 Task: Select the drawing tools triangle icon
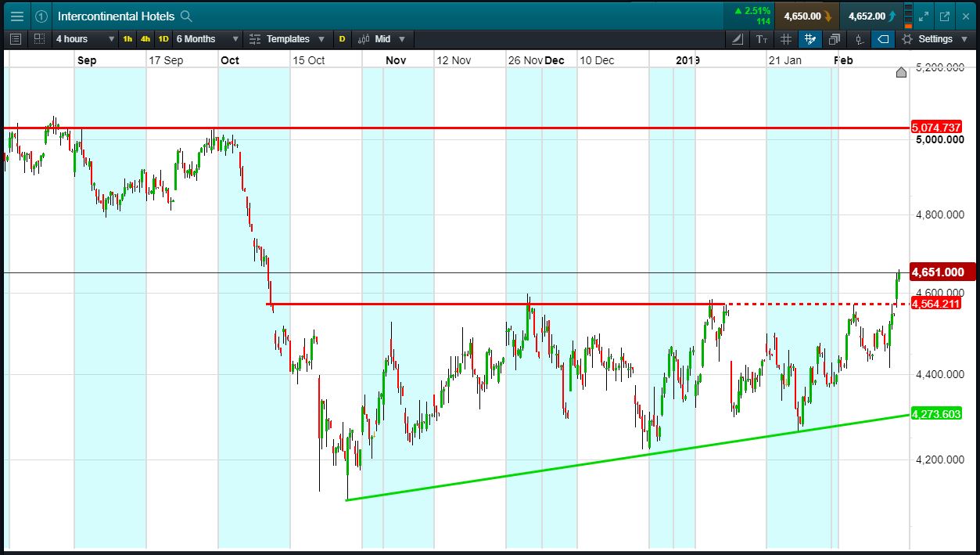coord(738,38)
